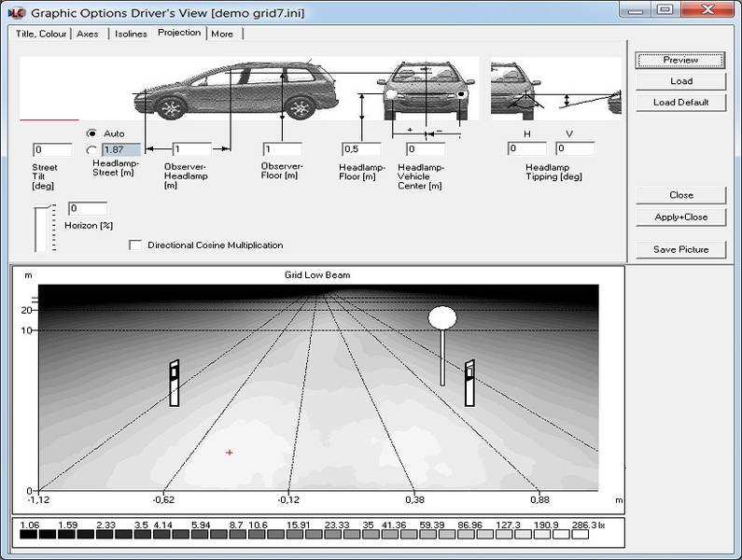Click the Street Tilt input field
The width and height of the screenshot is (742, 560).
52,150
